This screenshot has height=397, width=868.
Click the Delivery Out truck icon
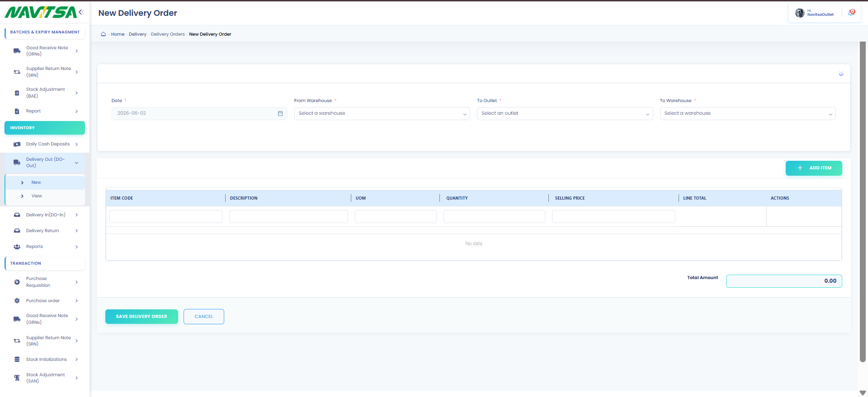pos(17,163)
